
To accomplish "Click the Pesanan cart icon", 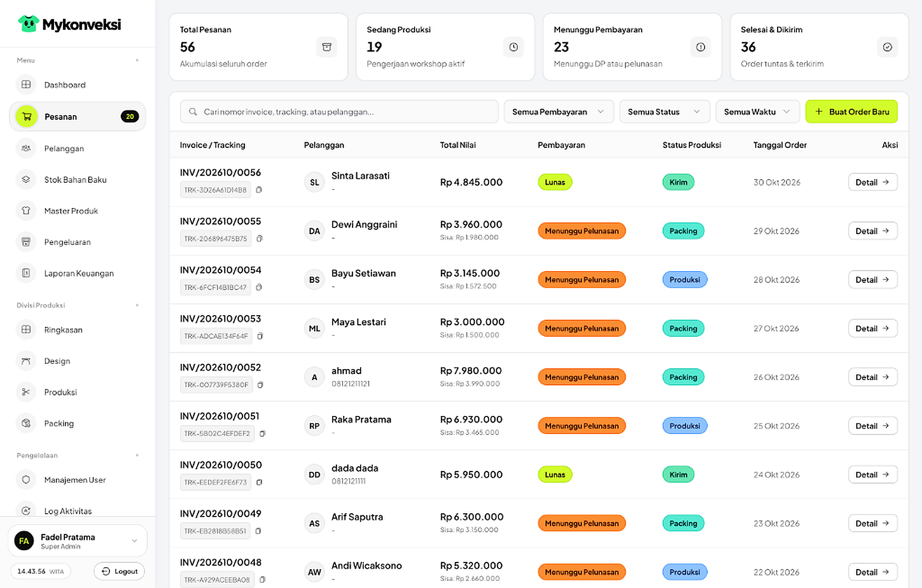I will click(27, 117).
